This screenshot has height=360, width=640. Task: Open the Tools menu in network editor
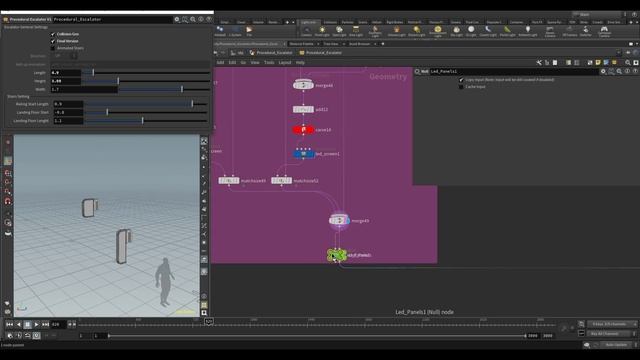269,62
